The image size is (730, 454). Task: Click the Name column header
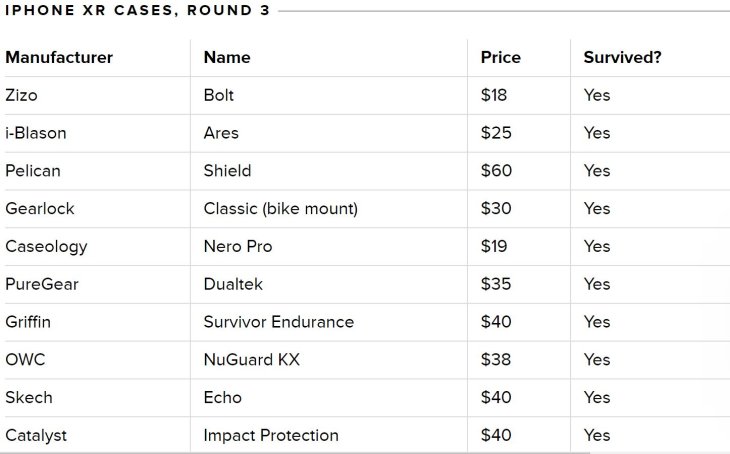pos(227,57)
